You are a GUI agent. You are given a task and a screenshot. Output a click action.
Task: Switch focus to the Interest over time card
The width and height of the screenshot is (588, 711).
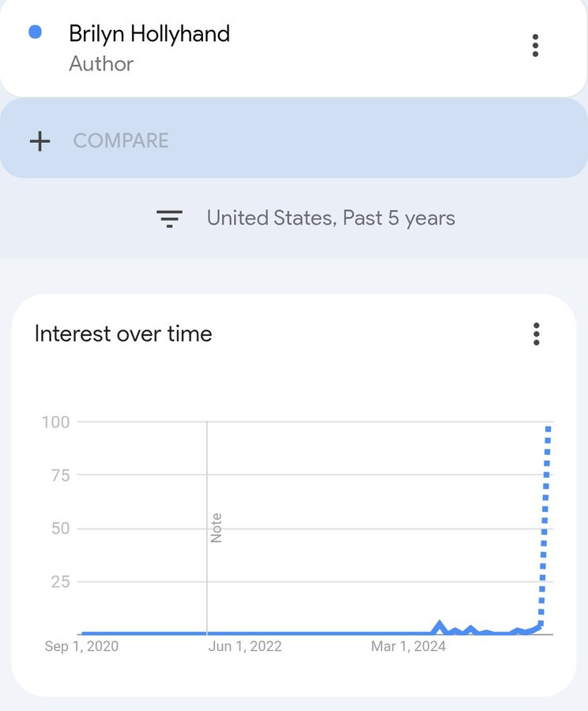122,333
